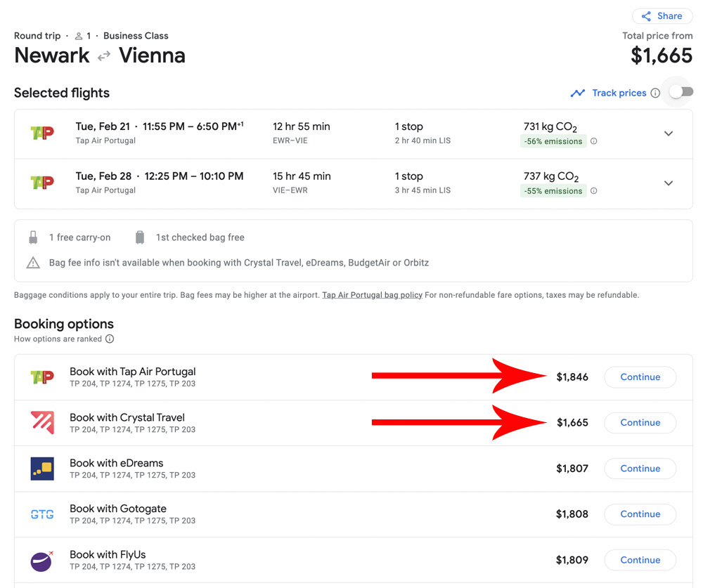
Task: Click the emissions info icon for 737 kg CO2
Action: (x=593, y=191)
